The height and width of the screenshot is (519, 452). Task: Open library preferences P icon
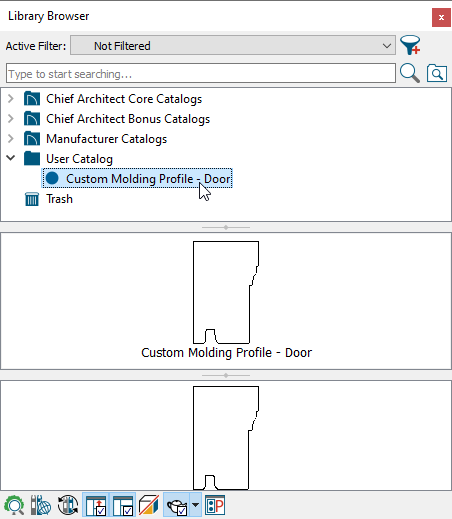point(215,505)
